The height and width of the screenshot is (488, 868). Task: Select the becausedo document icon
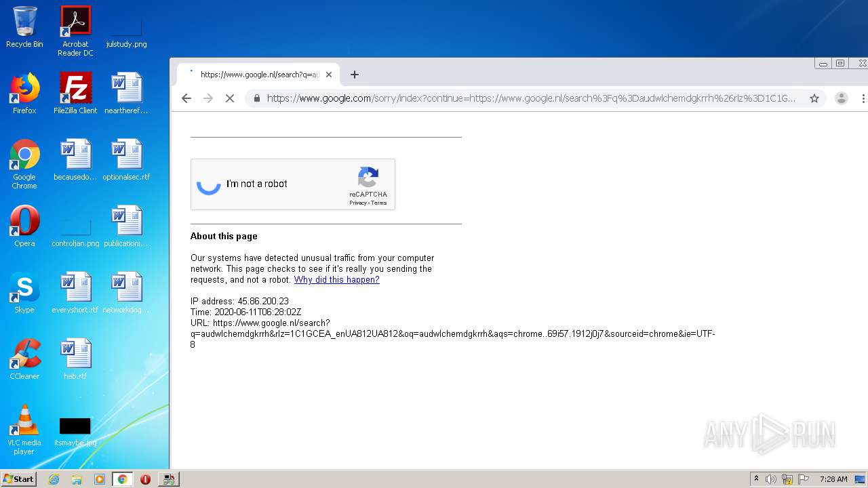pos(75,160)
